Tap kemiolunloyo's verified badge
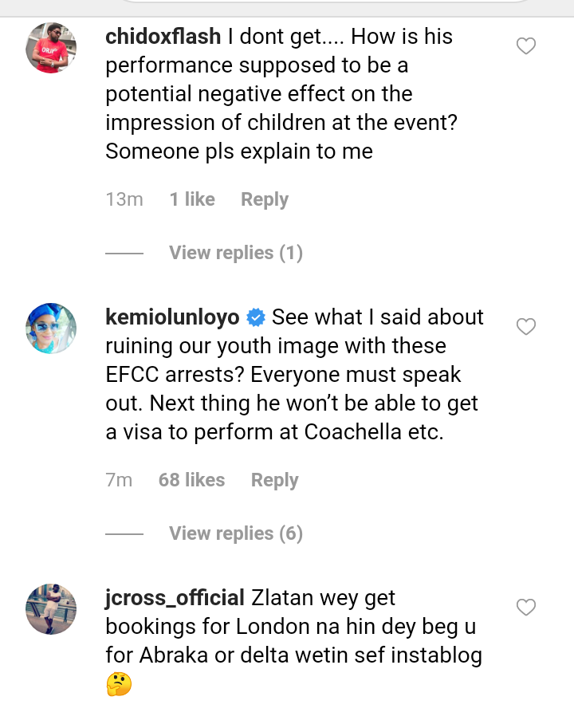Image resolution: width=574 pixels, height=728 pixels. click(x=256, y=317)
